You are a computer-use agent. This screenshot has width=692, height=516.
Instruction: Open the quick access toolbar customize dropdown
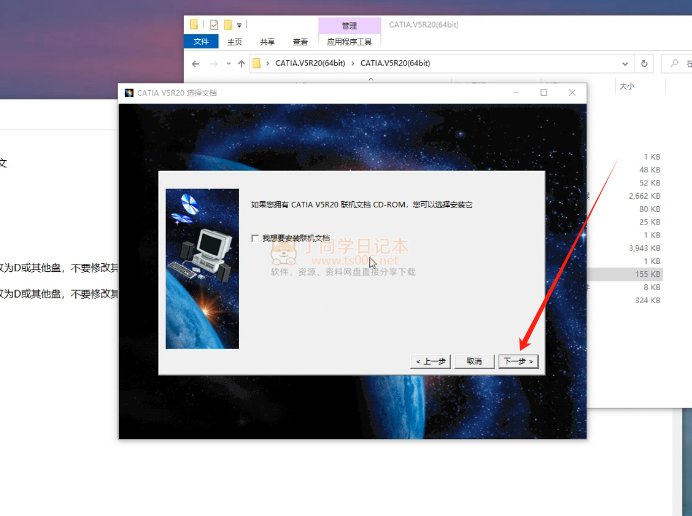[239, 25]
